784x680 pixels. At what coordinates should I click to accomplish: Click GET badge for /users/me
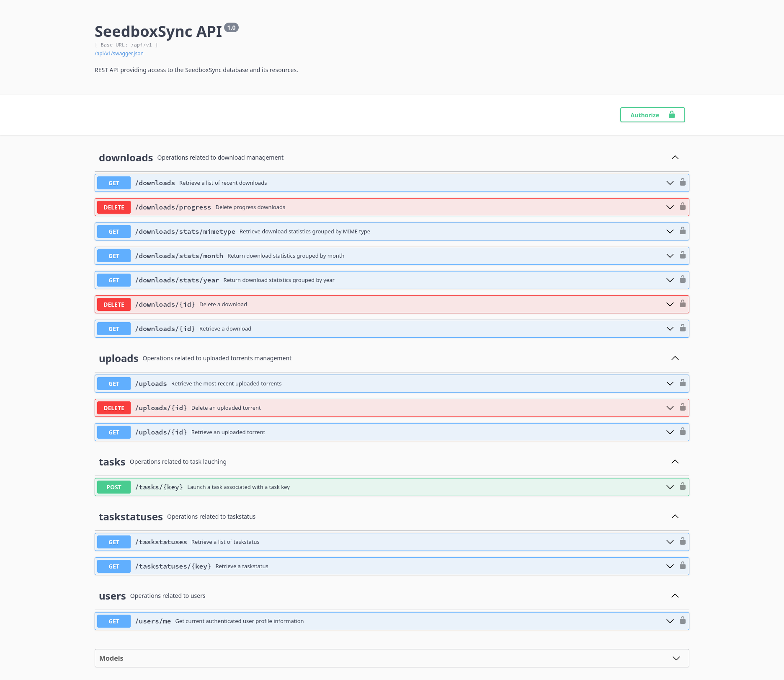click(114, 621)
